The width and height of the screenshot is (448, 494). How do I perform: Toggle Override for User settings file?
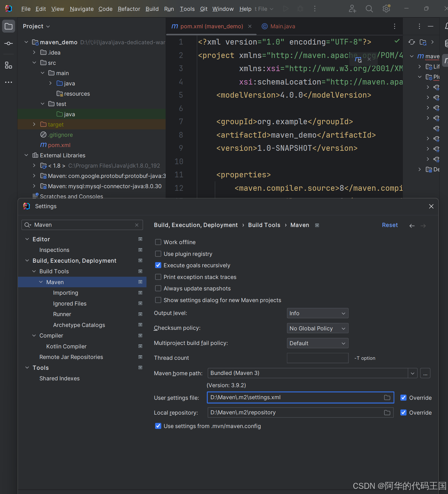pos(403,398)
